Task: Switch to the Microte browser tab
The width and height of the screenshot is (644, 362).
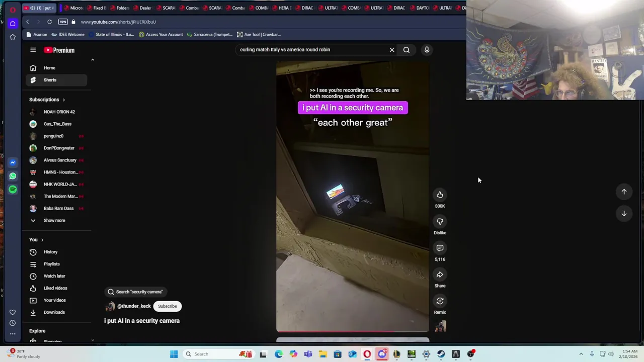Action: point(73,8)
